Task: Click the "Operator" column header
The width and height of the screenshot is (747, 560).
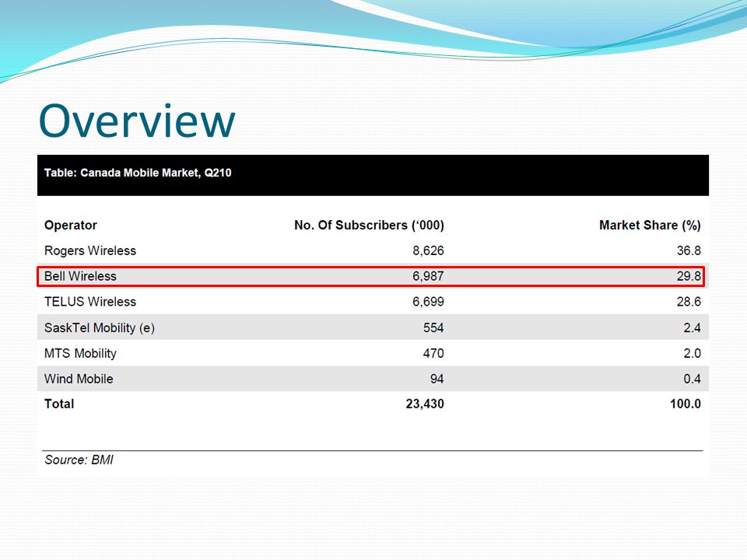Action: 71,226
